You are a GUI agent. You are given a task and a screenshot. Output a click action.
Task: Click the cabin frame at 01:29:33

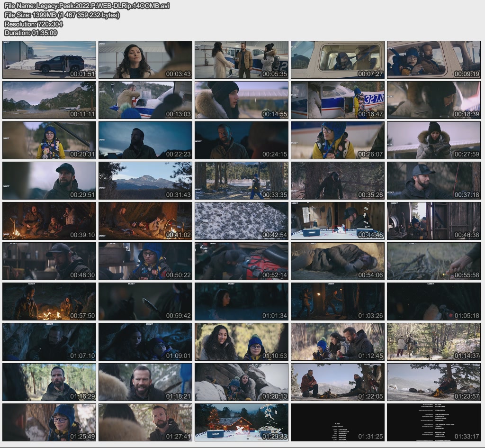tap(241, 422)
